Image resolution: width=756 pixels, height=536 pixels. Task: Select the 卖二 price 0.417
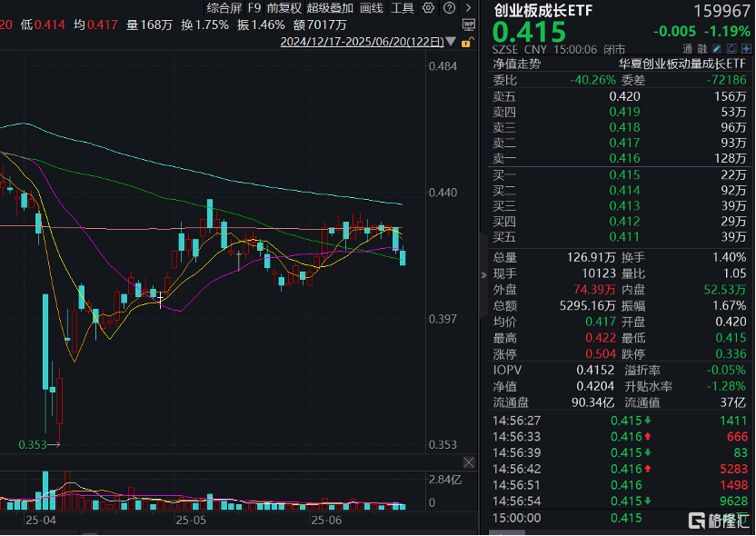tap(624, 143)
